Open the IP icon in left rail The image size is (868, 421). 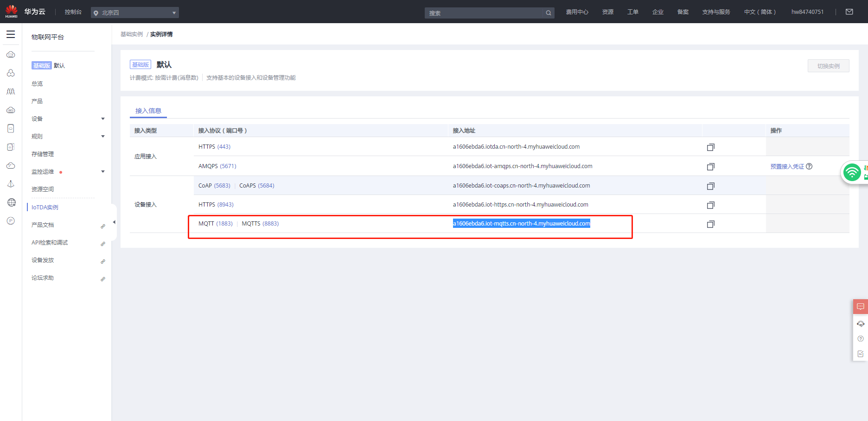pos(11,221)
